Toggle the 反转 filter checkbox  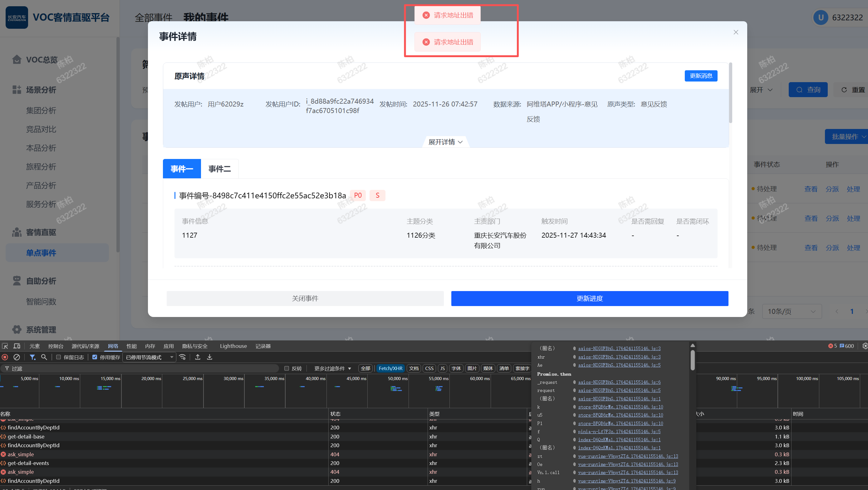point(287,368)
